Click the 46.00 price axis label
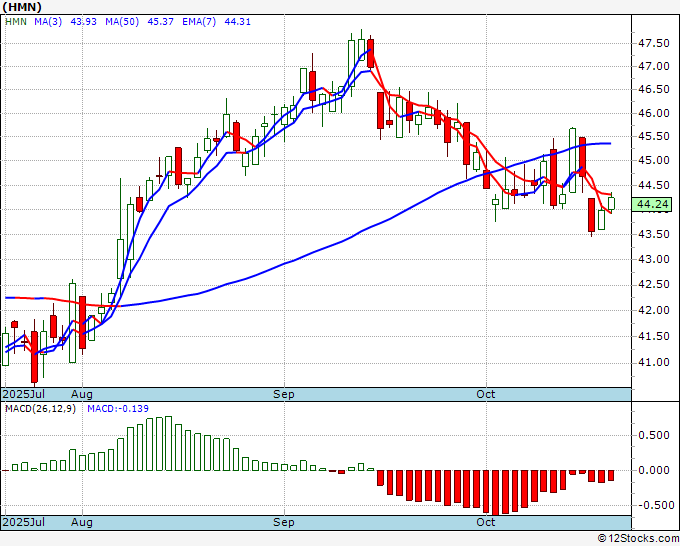 pyautogui.click(x=654, y=113)
